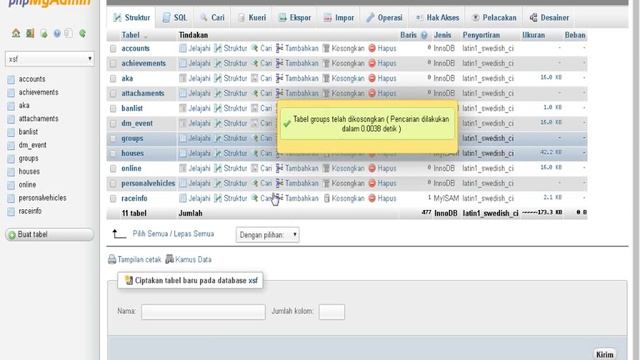The image size is (640, 360).
Task: Click Cari icon for achievements table
Action: (255, 63)
